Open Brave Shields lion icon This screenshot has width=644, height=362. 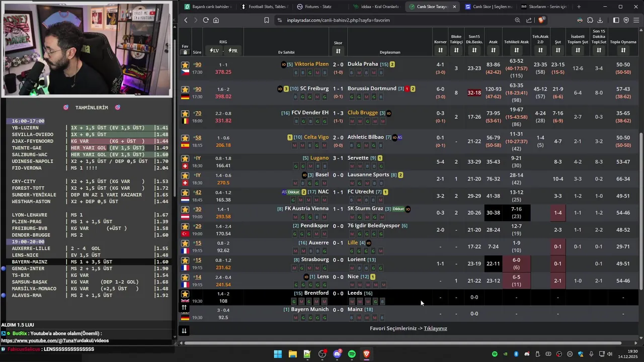[541, 20]
